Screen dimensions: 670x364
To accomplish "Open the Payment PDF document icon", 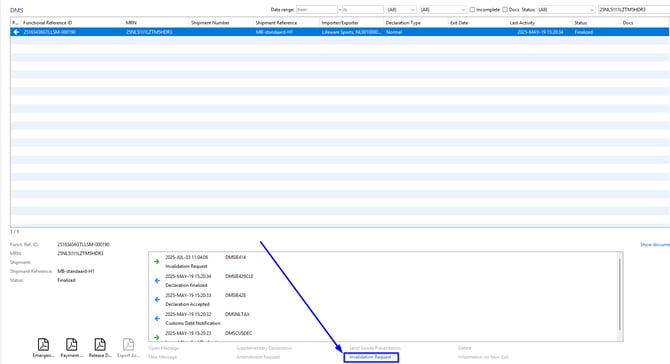I will coord(71,344).
